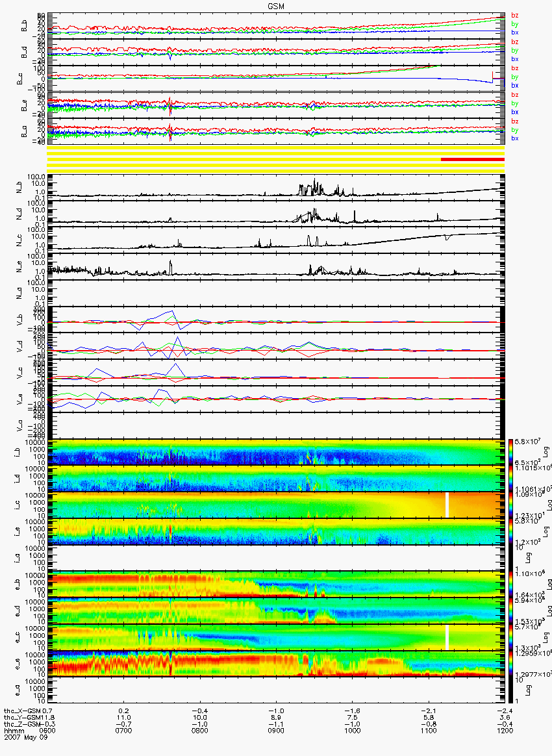Click the green by legend beside B_b panel
The image size is (552, 756).
click(x=515, y=23)
